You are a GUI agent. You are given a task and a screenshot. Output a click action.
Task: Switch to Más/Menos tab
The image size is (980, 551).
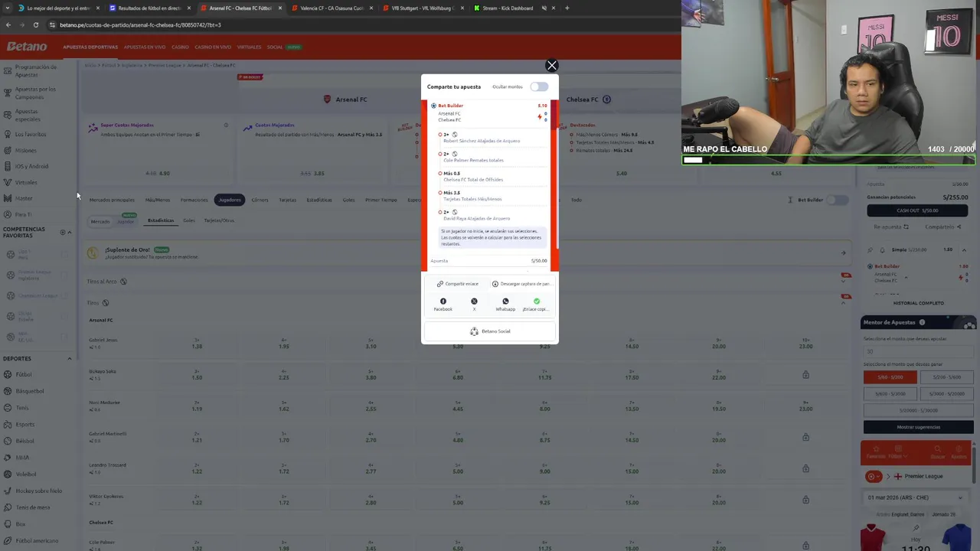(x=158, y=200)
